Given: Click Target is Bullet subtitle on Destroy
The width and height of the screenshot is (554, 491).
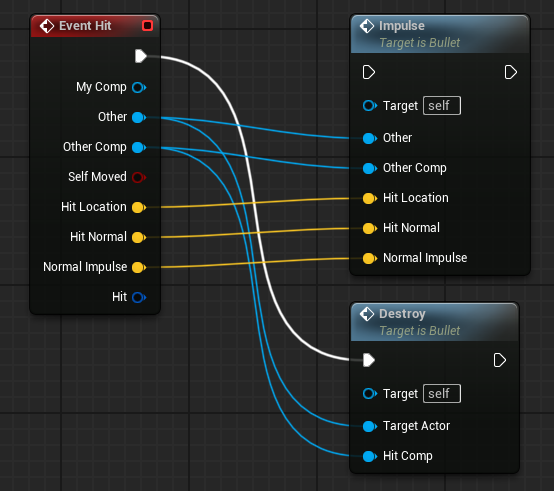Looking at the screenshot, I should point(420,331).
